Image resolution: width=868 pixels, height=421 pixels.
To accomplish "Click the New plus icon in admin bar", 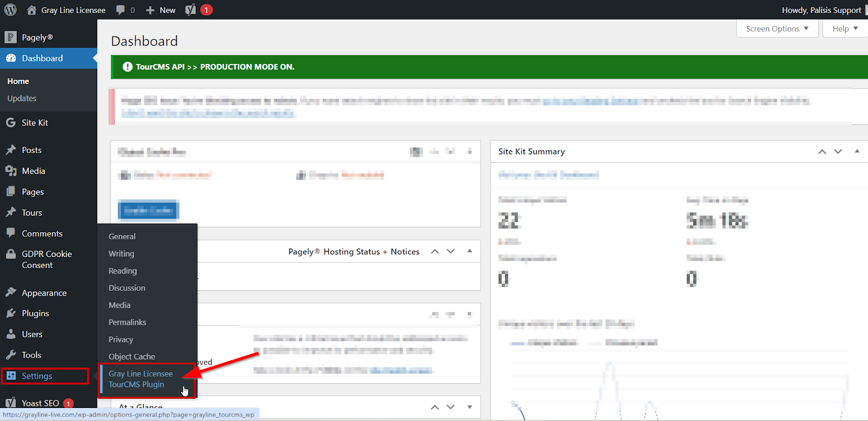I will [150, 10].
